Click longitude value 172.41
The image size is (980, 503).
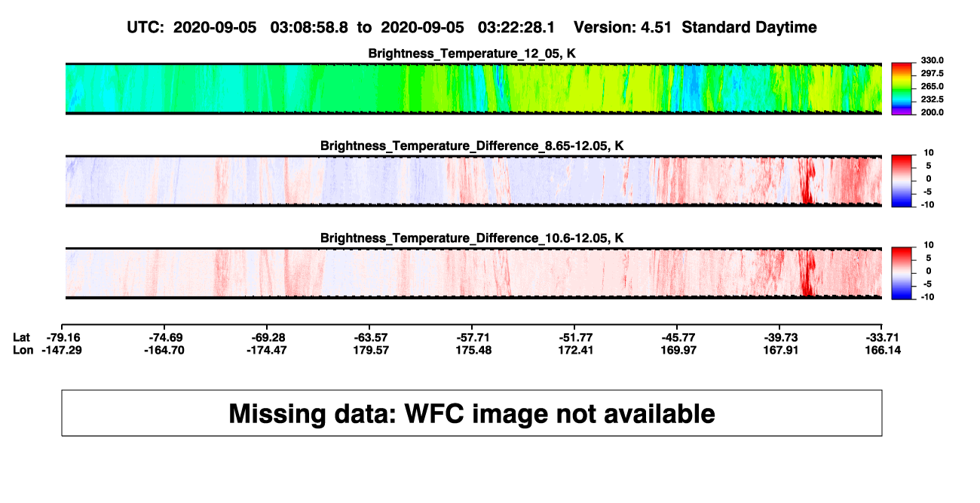576,350
